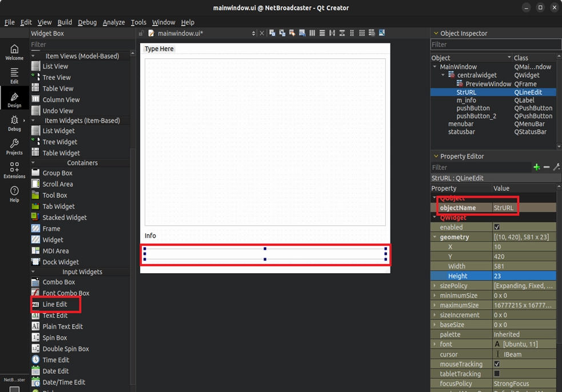Collapse the geometry property group
This screenshot has width=562, height=392.
coord(435,237)
